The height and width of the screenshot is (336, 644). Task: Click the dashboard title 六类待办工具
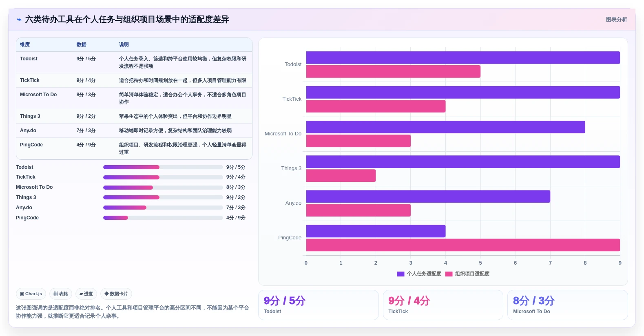tap(127, 20)
